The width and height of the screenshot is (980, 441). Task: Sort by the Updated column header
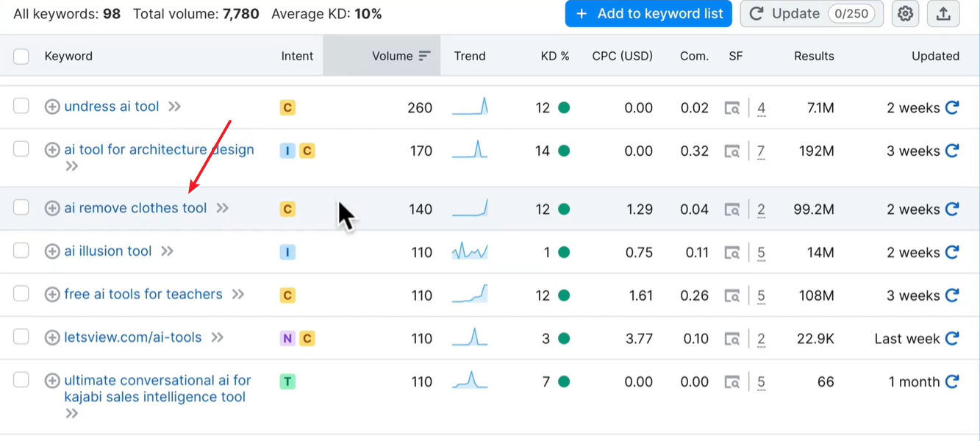(935, 56)
